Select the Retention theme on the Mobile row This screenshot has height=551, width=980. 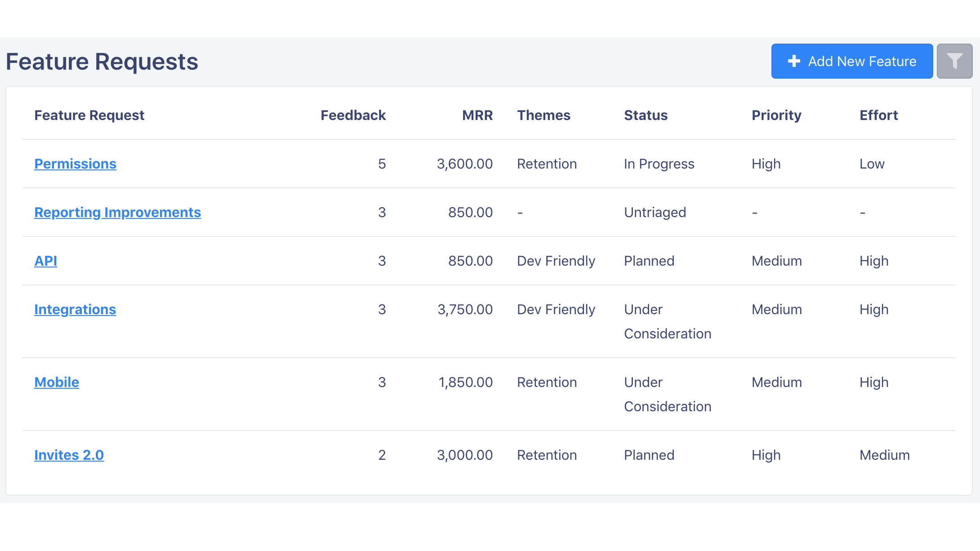tap(547, 382)
